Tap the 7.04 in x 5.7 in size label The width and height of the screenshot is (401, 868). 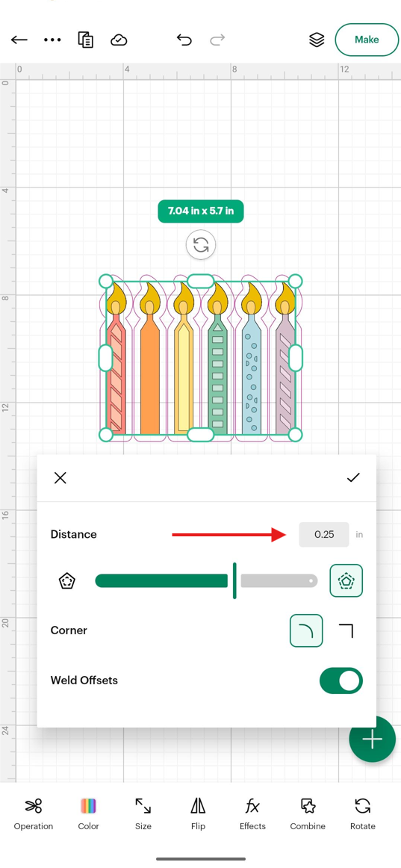click(201, 211)
